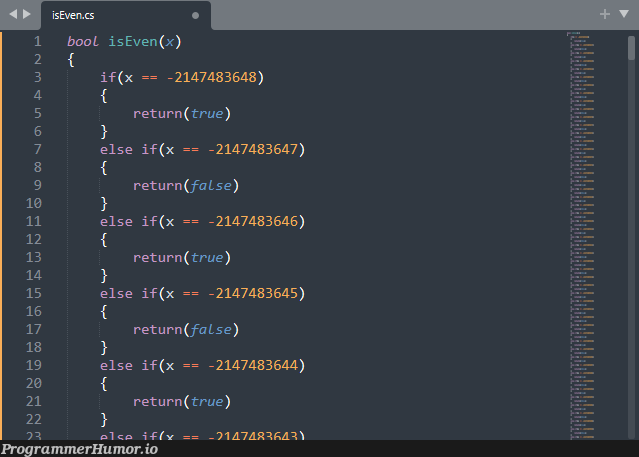Jump in code via minimap
Screen dimensions: 639x457
pyautogui.click(x=582, y=235)
